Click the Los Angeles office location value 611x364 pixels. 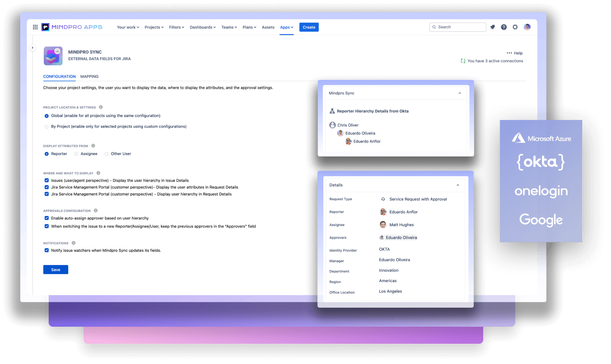point(391,291)
